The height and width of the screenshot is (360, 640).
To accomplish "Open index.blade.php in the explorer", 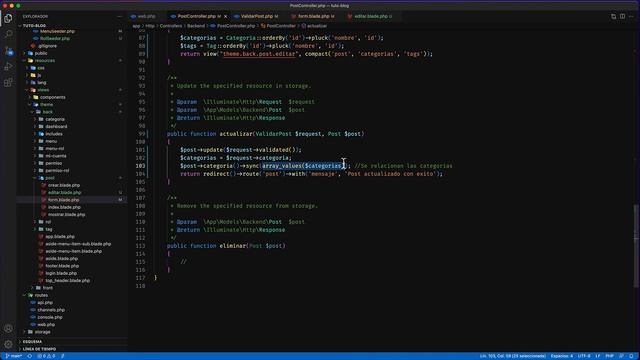I will (x=64, y=207).
